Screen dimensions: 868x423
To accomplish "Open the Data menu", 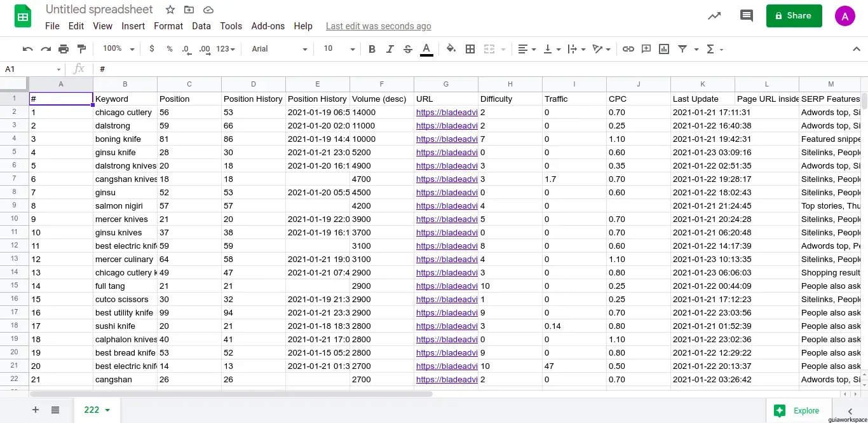I will (201, 26).
